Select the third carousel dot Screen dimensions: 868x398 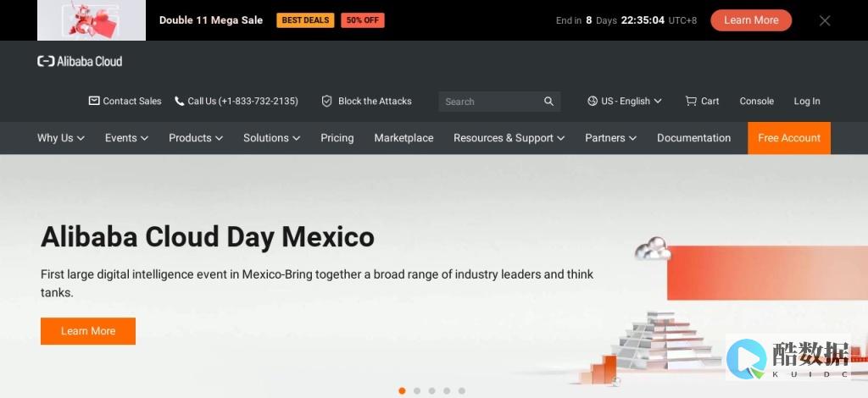(x=431, y=391)
